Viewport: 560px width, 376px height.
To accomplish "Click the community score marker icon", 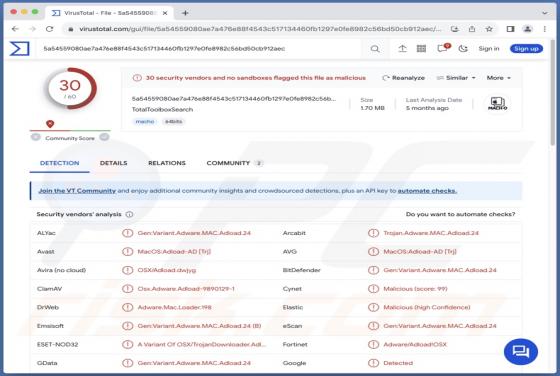I will 50,124.
